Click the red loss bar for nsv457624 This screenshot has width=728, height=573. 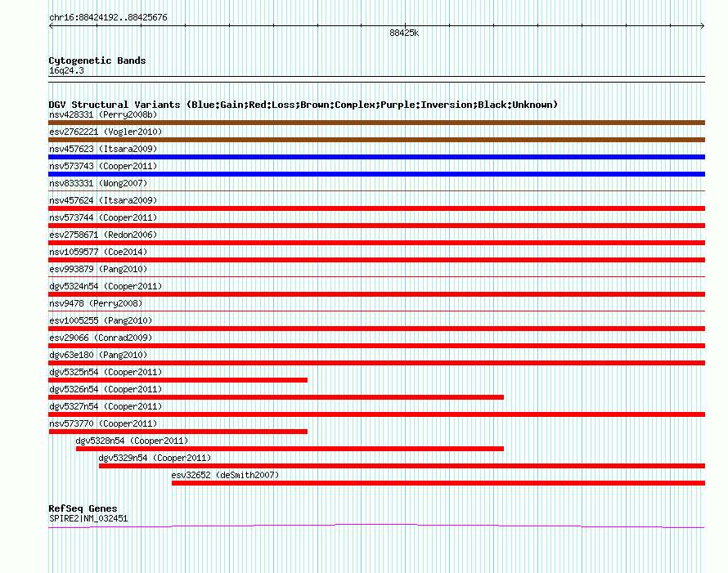(x=376, y=208)
